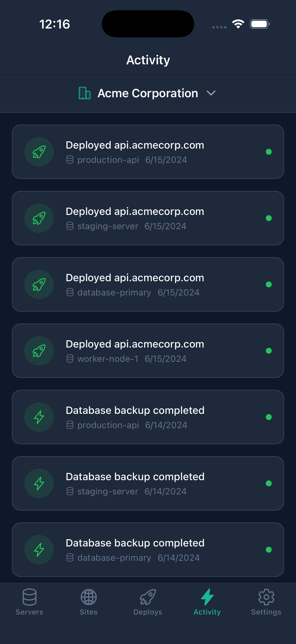Select the Activity tab

[207, 602]
